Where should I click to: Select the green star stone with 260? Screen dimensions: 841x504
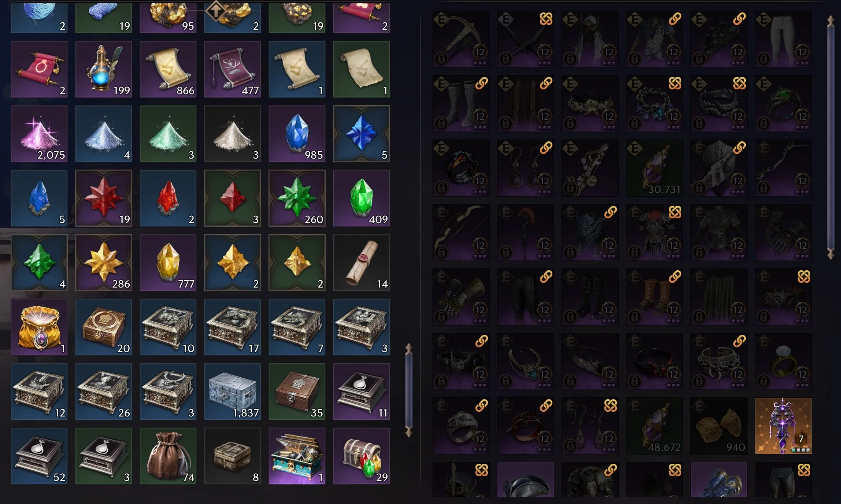pyautogui.click(x=297, y=198)
